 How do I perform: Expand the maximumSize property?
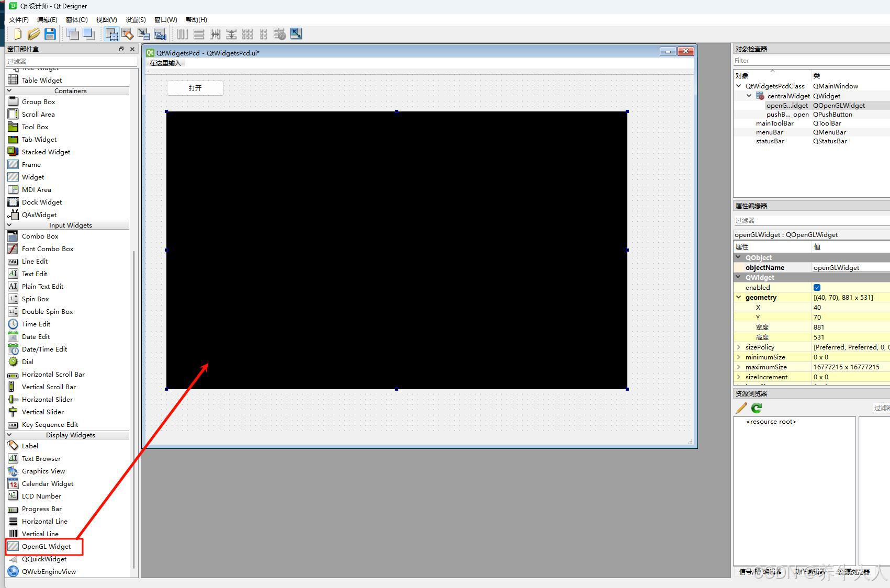[x=739, y=367]
